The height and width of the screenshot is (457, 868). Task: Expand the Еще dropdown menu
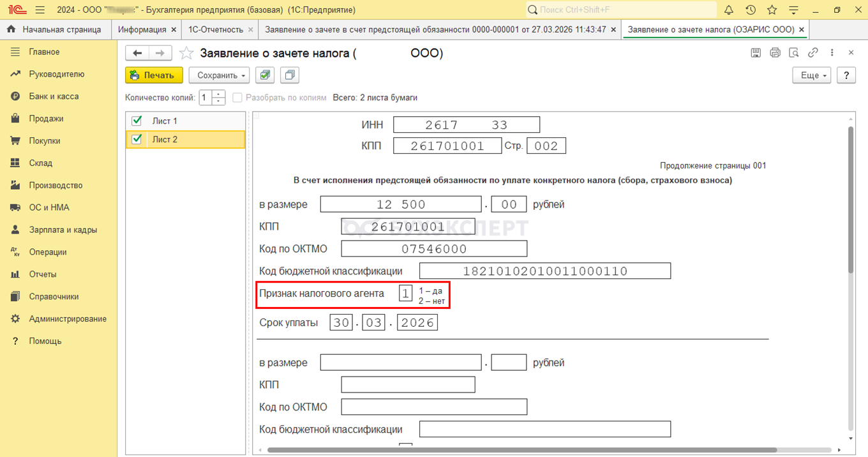pos(814,75)
